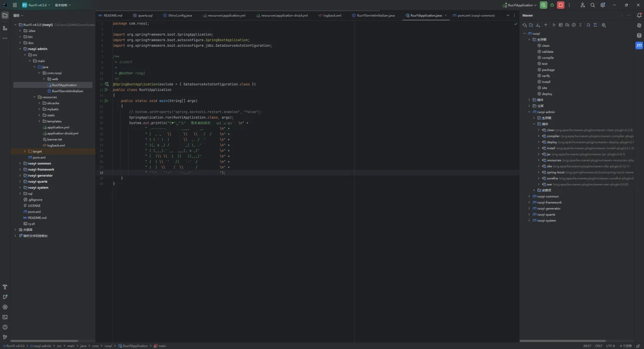Screen dimensions: 644x349
Task: Click the green Rerun RuoYiApplication button
Action: 544,5
